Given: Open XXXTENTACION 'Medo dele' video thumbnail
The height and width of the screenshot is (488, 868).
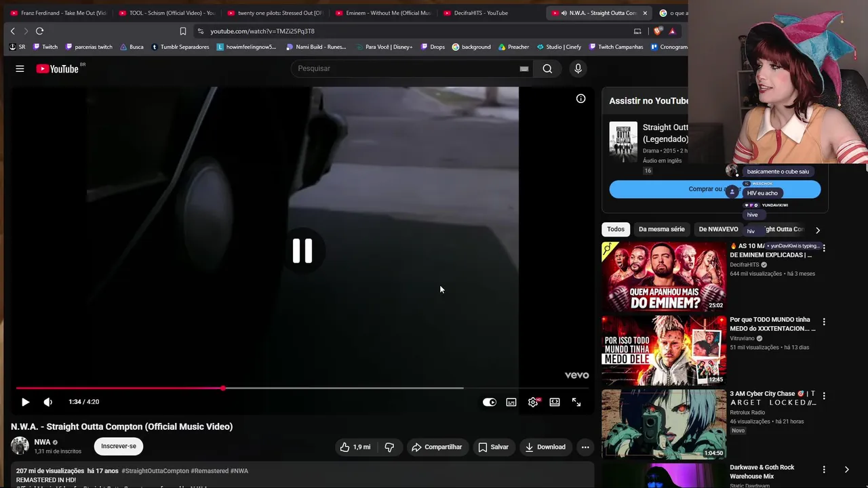Looking at the screenshot, I should [664, 350].
